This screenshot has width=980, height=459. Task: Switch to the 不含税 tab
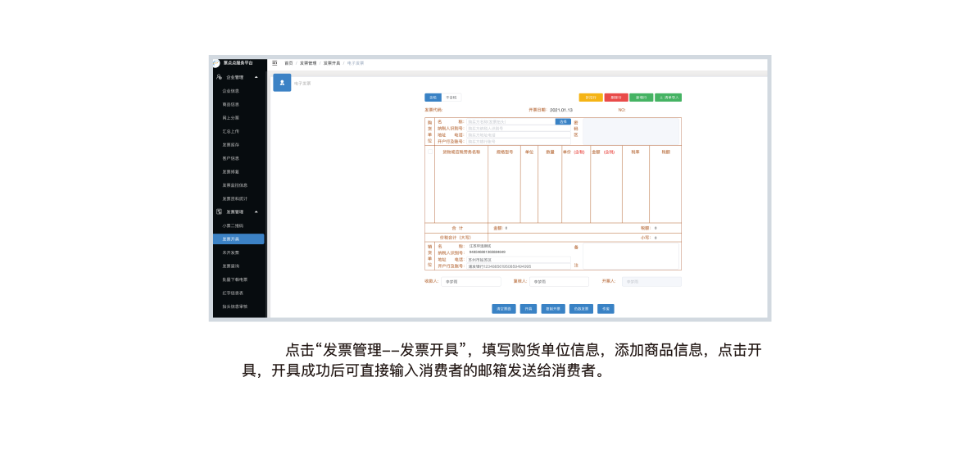click(x=451, y=98)
